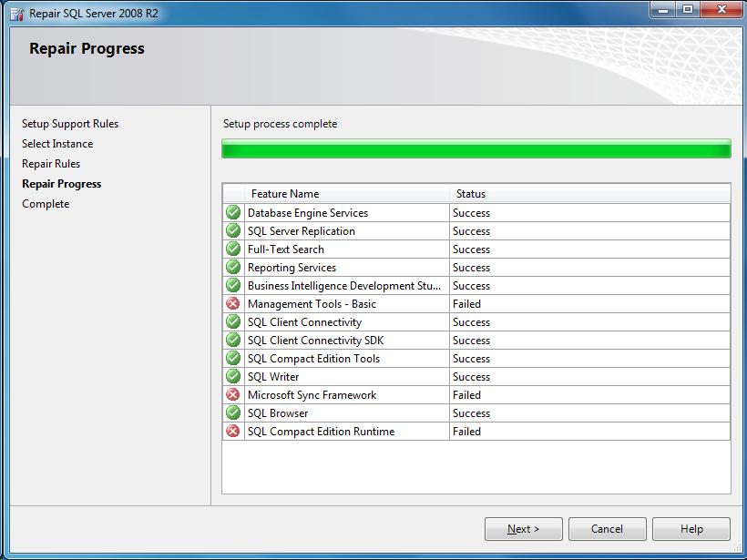Select the SQL Writer feature name
Image resolution: width=747 pixels, height=560 pixels.
point(273,377)
